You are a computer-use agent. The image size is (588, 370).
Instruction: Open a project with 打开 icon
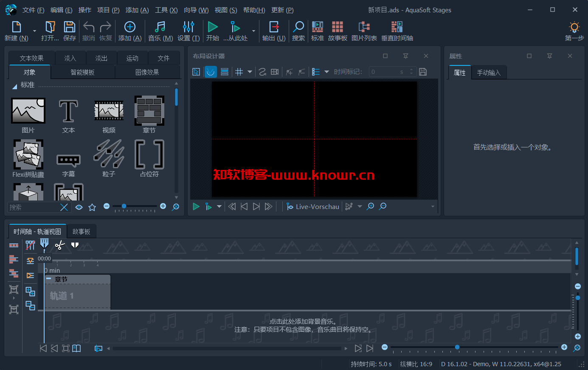coord(50,27)
